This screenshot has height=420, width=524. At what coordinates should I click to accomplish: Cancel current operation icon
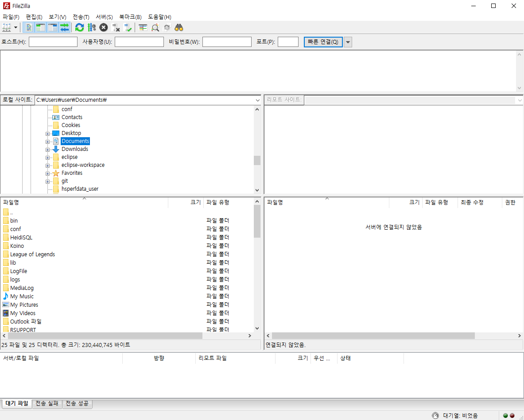coord(104,27)
